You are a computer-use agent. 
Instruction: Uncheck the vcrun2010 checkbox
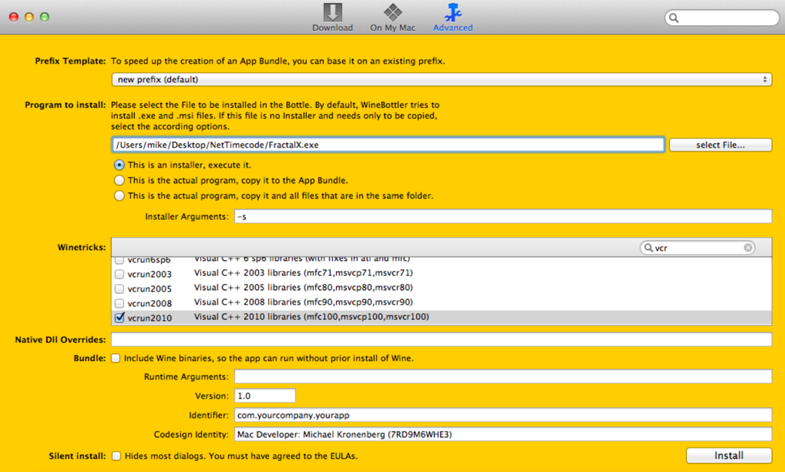coord(120,318)
